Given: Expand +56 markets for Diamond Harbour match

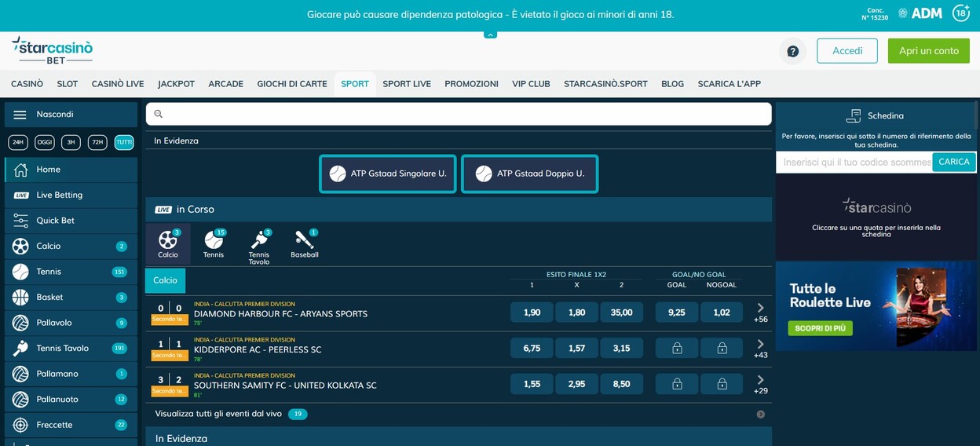Looking at the screenshot, I should coord(760,313).
